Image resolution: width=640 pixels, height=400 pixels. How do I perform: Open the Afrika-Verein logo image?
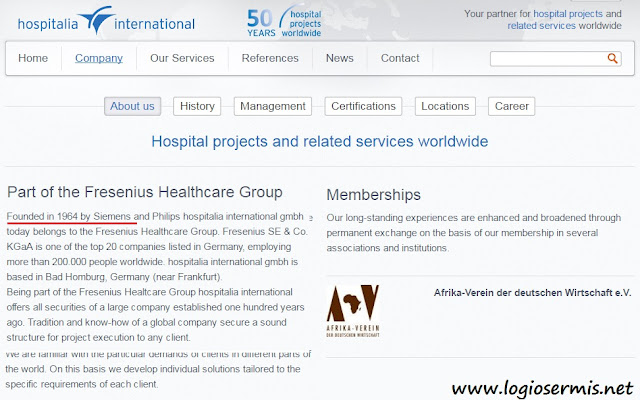coord(353,311)
